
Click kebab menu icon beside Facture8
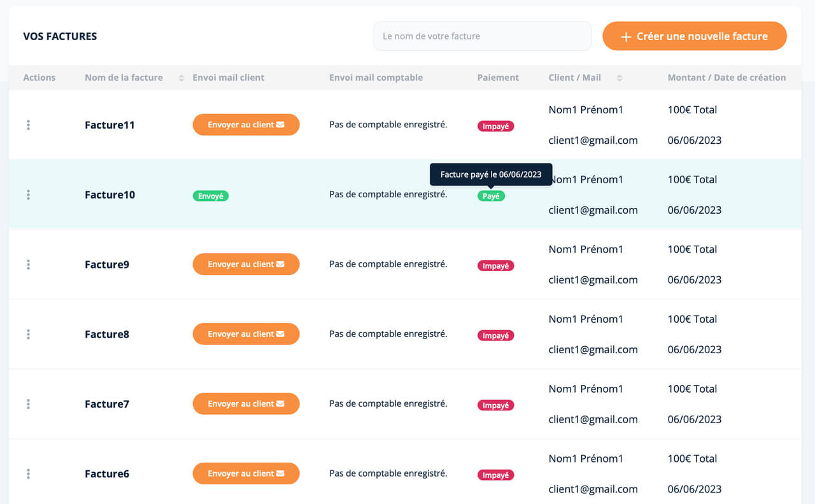click(28, 334)
